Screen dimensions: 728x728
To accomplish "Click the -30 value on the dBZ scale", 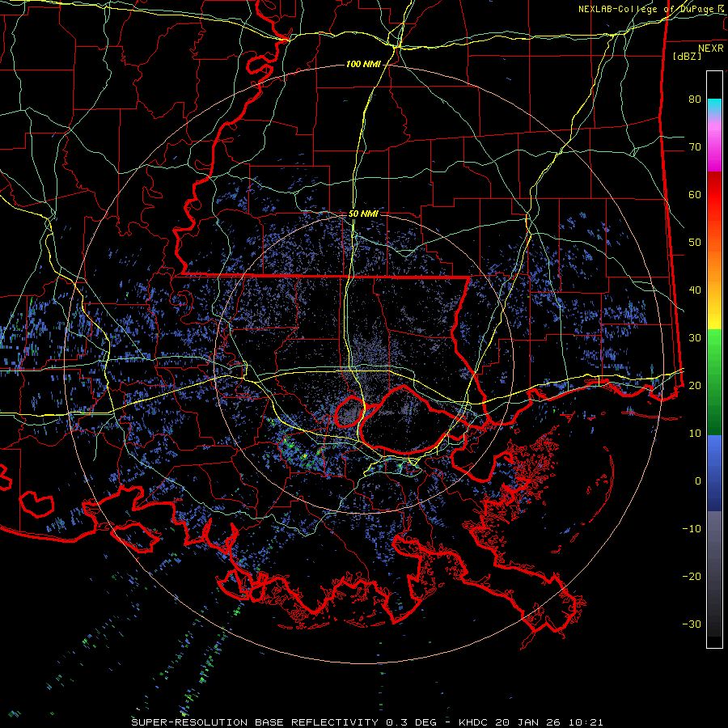I will point(692,624).
